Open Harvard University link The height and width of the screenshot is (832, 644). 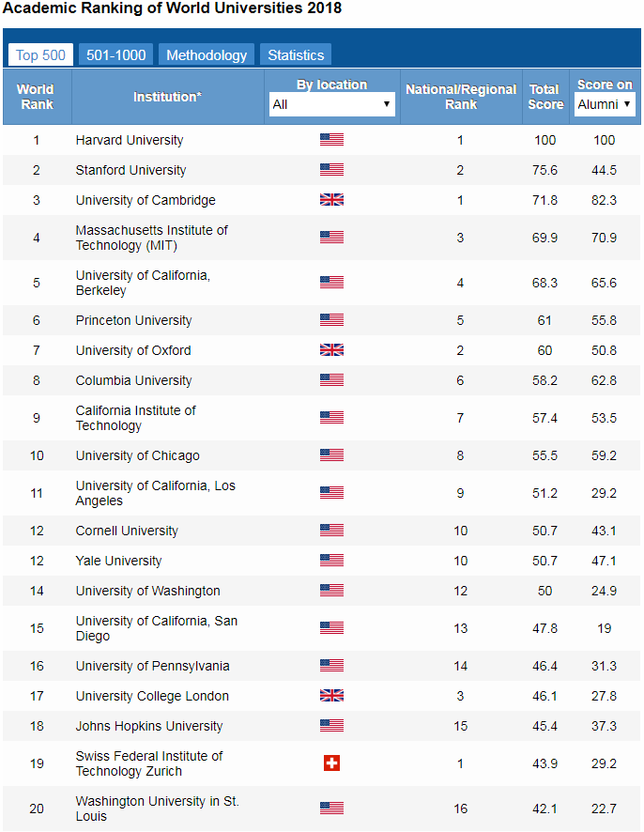click(x=130, y=140)
